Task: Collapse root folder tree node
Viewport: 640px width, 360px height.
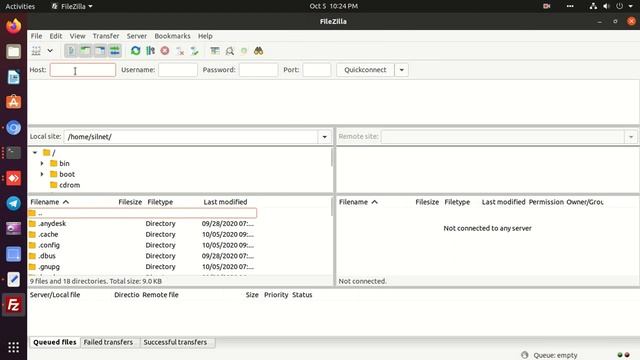Action: click(35, 153)
